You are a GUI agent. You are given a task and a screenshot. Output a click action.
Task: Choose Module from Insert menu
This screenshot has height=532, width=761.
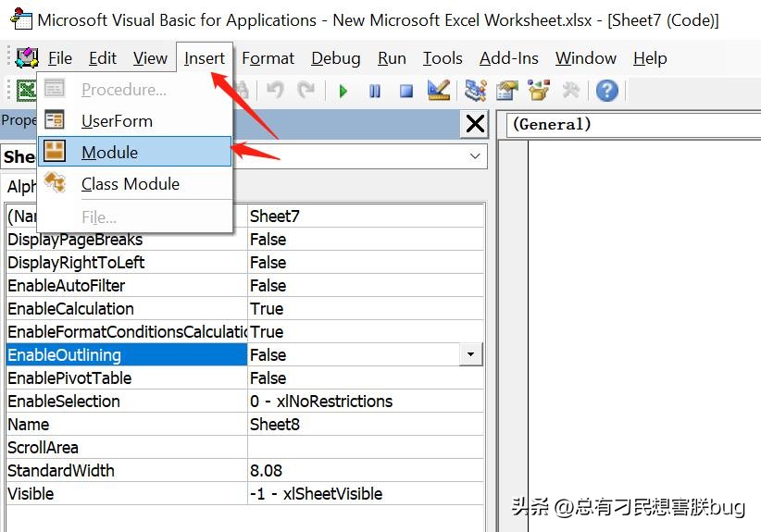(x=134, y=152)
